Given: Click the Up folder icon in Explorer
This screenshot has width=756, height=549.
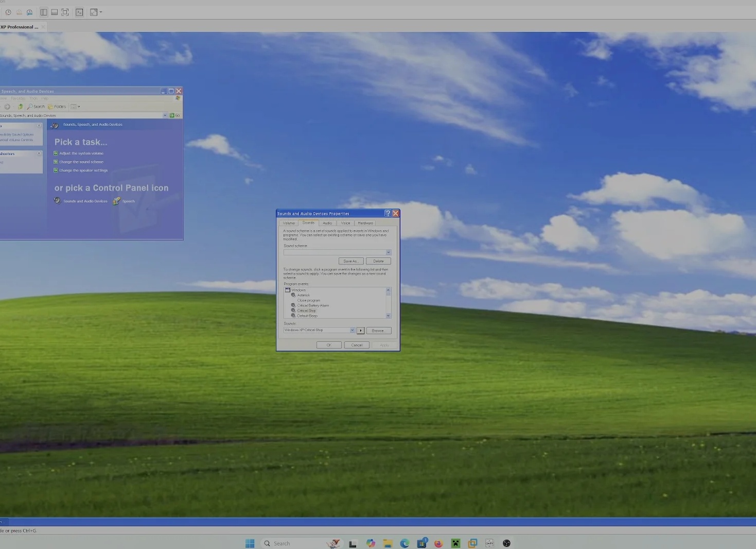Looking at the screenshot, I should click(20, 107).
